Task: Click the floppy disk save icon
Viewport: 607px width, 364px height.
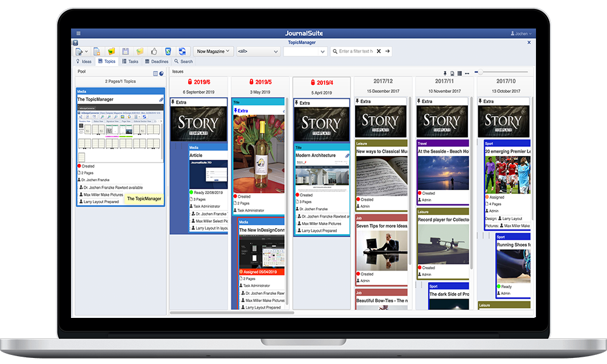Action: click(x=126, y=52)
